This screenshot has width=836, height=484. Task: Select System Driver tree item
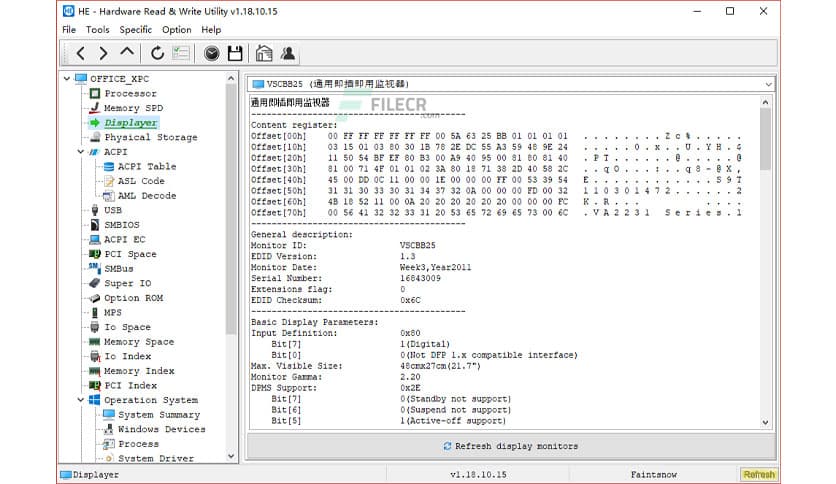[x=156, y=458]
